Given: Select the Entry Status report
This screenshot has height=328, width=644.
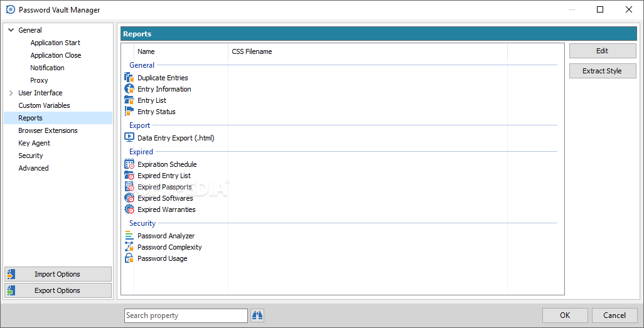Looking at the screenshot, I should 156,112.
